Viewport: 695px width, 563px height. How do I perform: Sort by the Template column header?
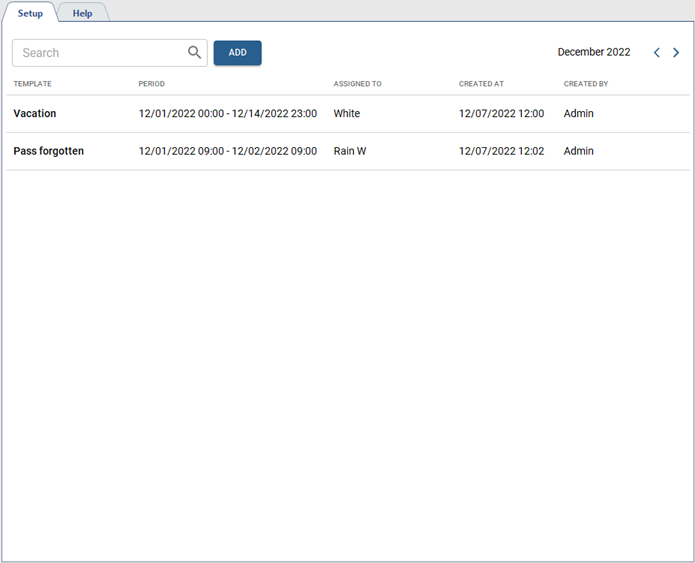(33, 84)
